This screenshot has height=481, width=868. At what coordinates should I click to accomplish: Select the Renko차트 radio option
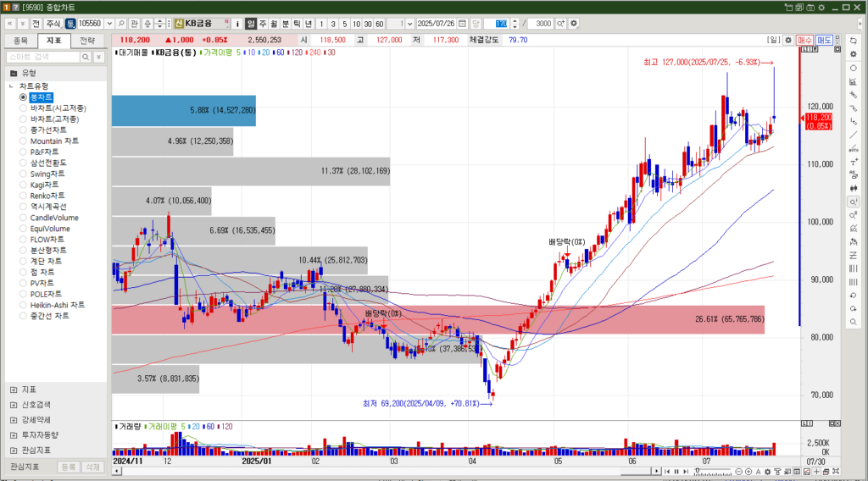pos(23,196)
